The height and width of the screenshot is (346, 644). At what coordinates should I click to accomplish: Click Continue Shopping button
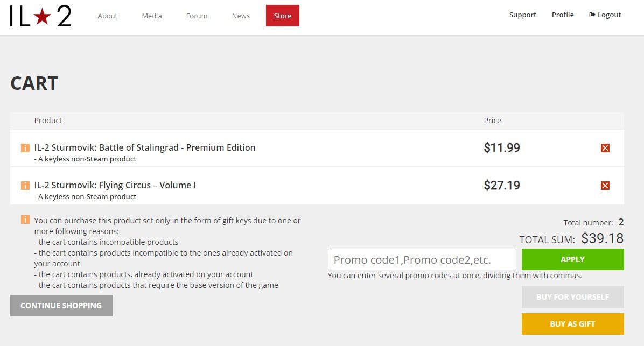pos(61,306)
